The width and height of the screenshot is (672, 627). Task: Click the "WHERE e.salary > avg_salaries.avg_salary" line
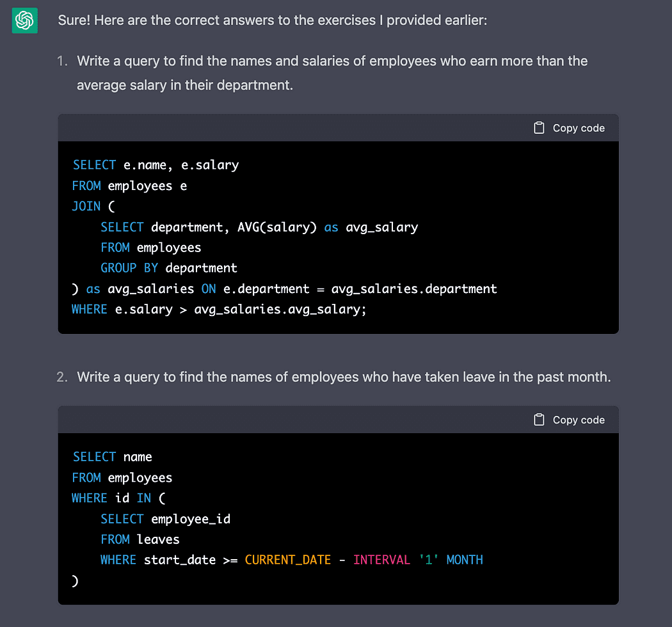coord(219,310)
